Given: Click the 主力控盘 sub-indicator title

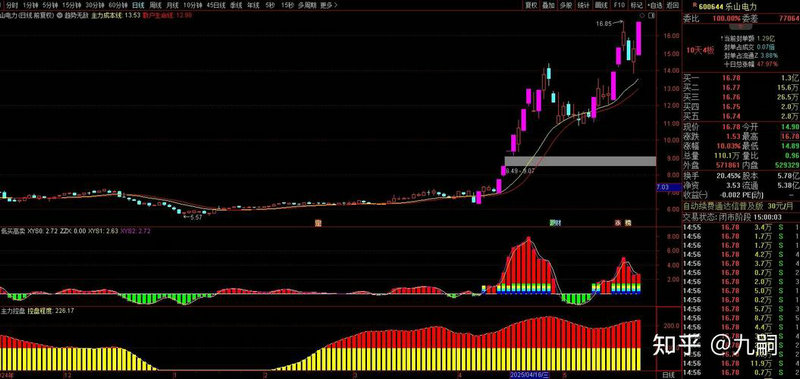Looking at the screenshot, I should [13, 310].
